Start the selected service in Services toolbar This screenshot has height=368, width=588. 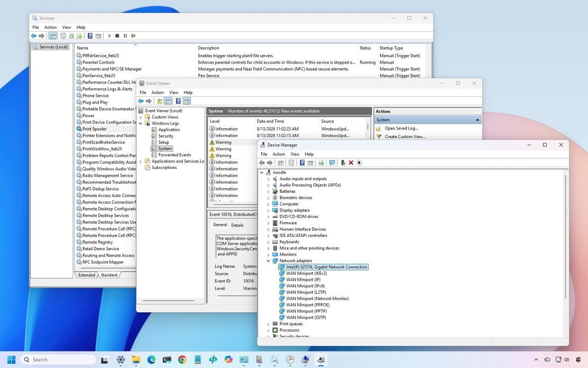(109, 36)
